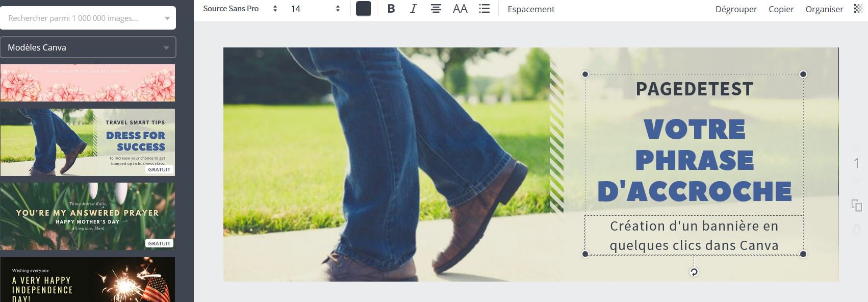Screen dimensions: 868x302
Task: Select the Dress for Success template
Action: [x=87, y=142]
